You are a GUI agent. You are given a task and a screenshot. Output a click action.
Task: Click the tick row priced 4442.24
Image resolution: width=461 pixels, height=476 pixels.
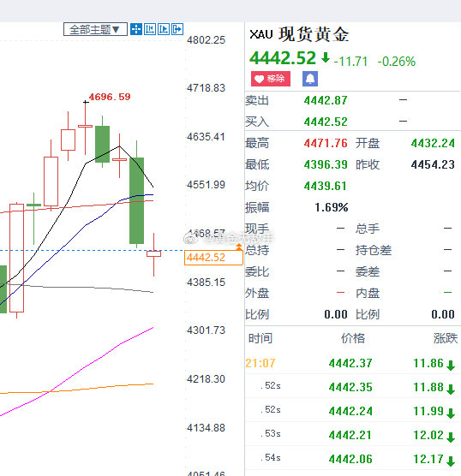tap(353, 411)
